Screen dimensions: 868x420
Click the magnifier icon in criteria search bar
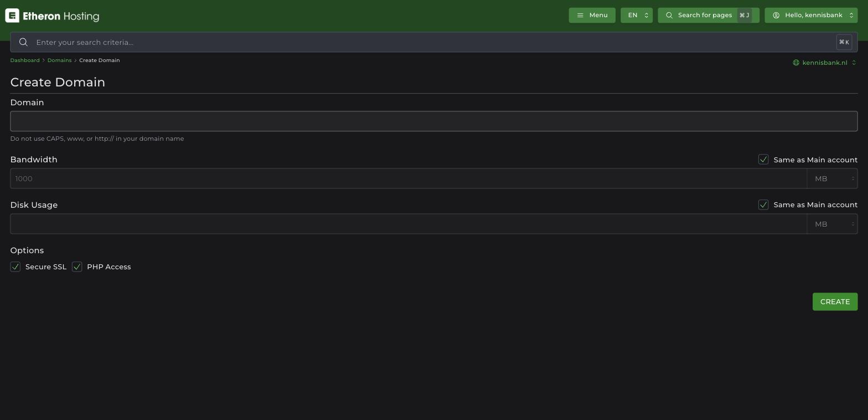(23, 42)
